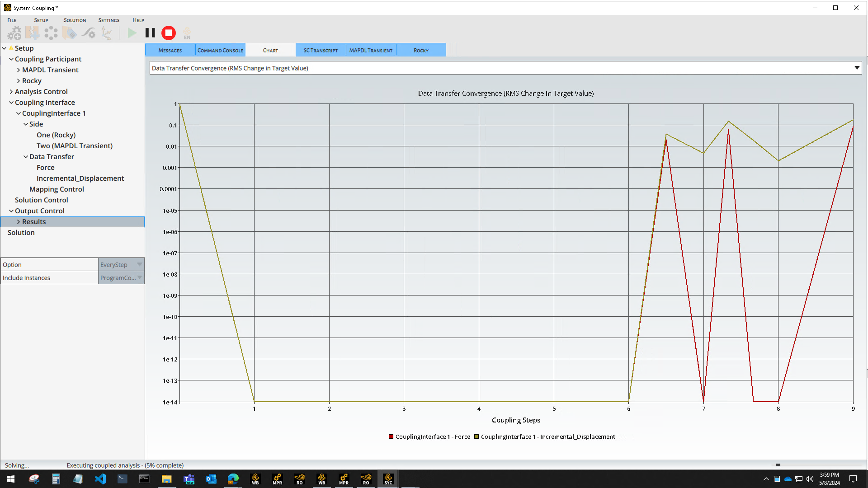Open the System Coupling app in the taskbar
Viewport: 868px width, 488px height.
387,479
